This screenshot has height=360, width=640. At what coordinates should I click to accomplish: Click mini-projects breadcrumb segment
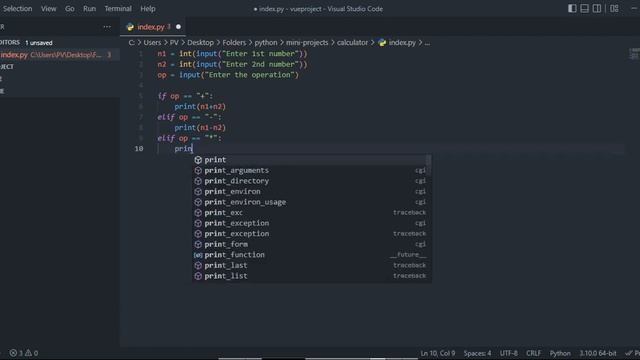tap(307, 42)
